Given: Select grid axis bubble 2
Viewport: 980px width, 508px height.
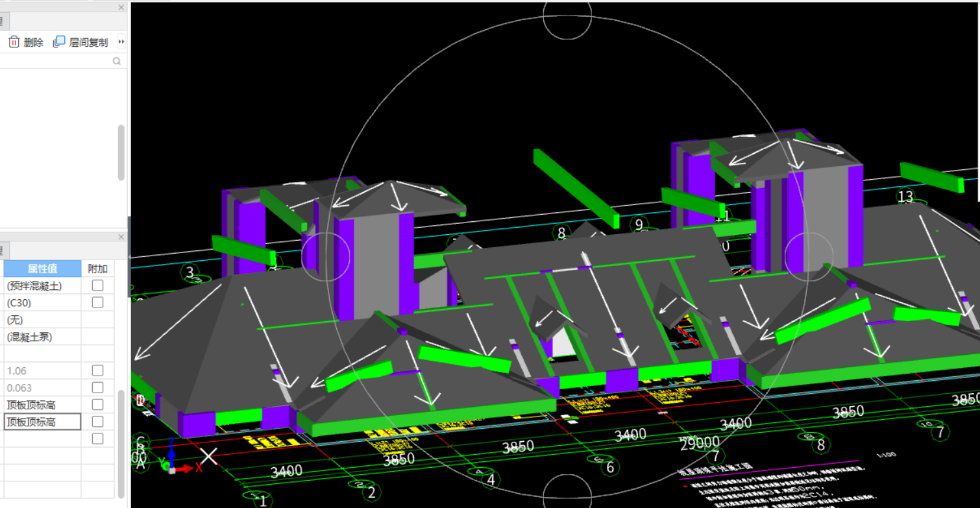Looking at the screenshot, I should [371, 492].
